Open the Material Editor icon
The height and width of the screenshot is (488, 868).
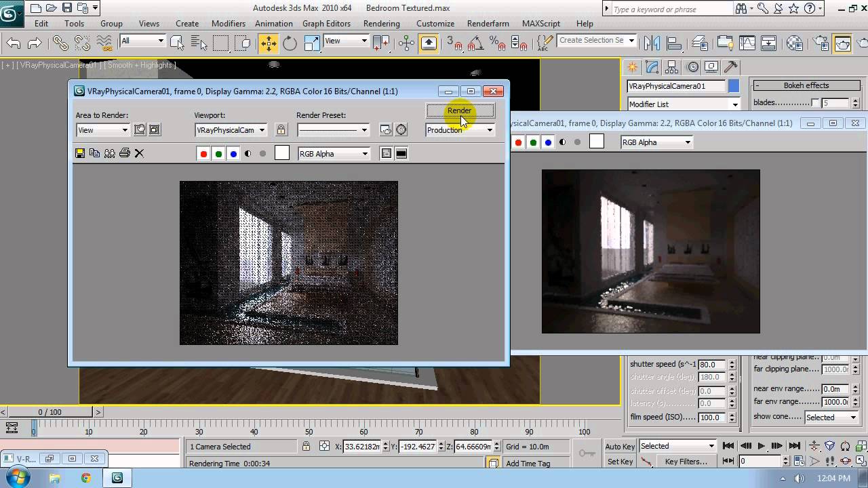click(x=795, y=43)
